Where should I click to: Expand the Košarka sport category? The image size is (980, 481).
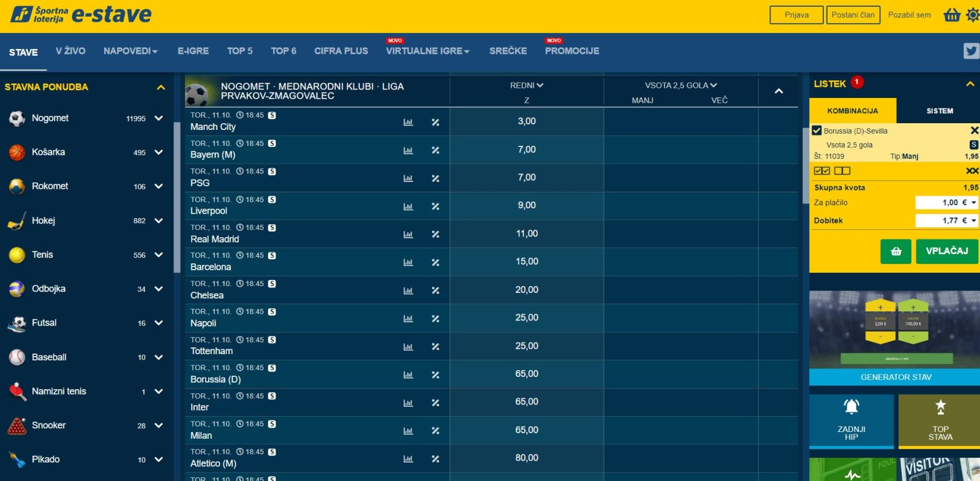[159, 152]
